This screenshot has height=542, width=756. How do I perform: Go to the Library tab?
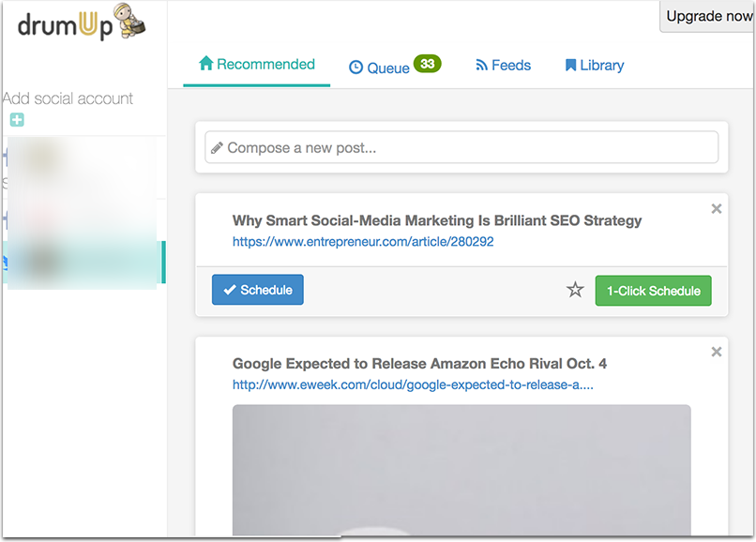(594, 66)
